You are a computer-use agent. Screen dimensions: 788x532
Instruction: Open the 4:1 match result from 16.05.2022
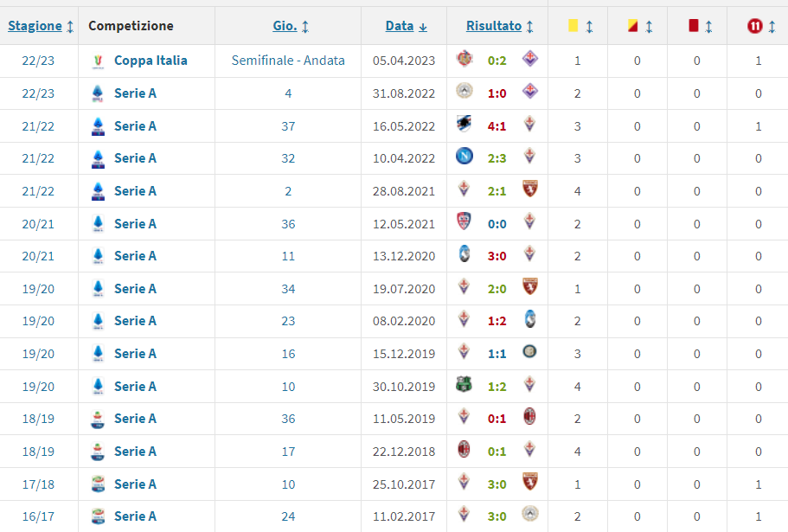point(497,125)
